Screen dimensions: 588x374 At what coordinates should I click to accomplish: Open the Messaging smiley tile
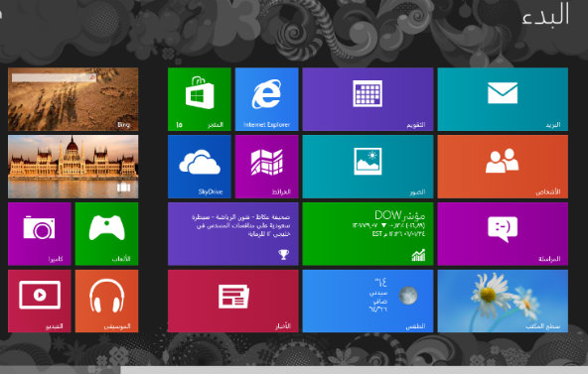[x=503, y=234]
